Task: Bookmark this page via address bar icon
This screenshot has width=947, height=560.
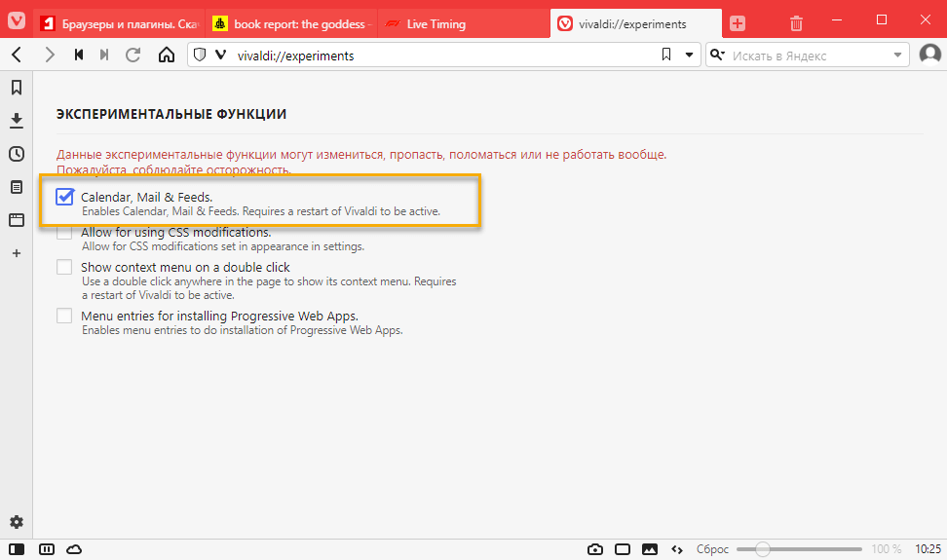Action: point(666,55)
